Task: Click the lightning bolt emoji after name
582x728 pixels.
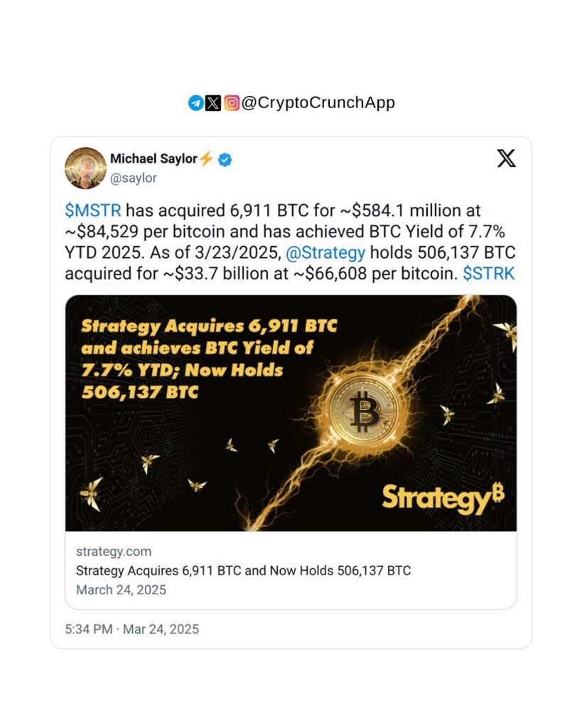Action: coord(207,159)
